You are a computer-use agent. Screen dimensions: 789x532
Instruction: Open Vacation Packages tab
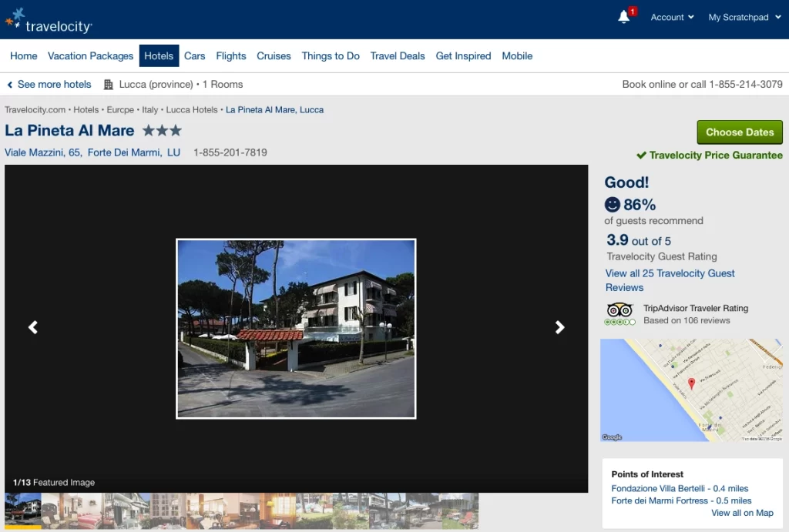[91, 55]
